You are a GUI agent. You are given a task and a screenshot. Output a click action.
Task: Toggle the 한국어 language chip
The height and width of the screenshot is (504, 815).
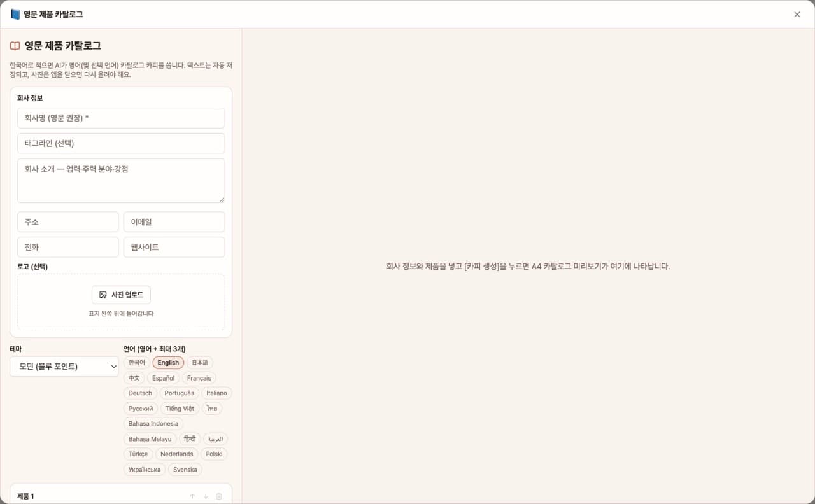click(137, 363)
